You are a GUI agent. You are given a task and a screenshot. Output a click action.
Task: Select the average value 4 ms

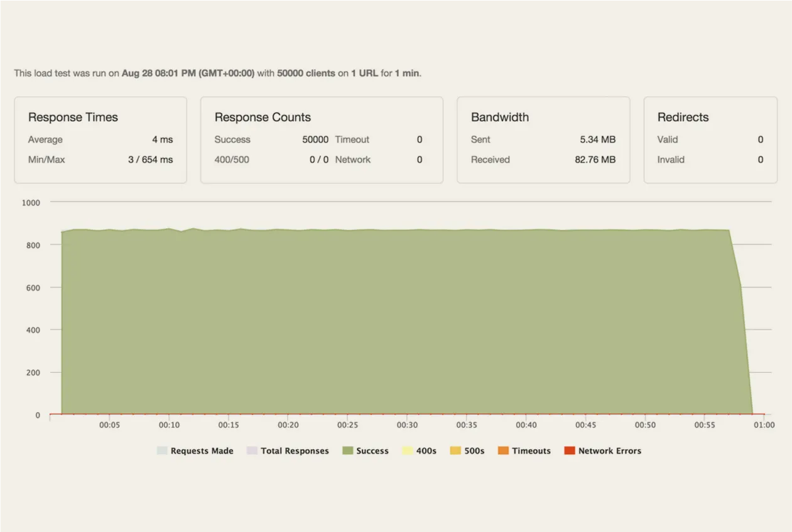point(162,139)
